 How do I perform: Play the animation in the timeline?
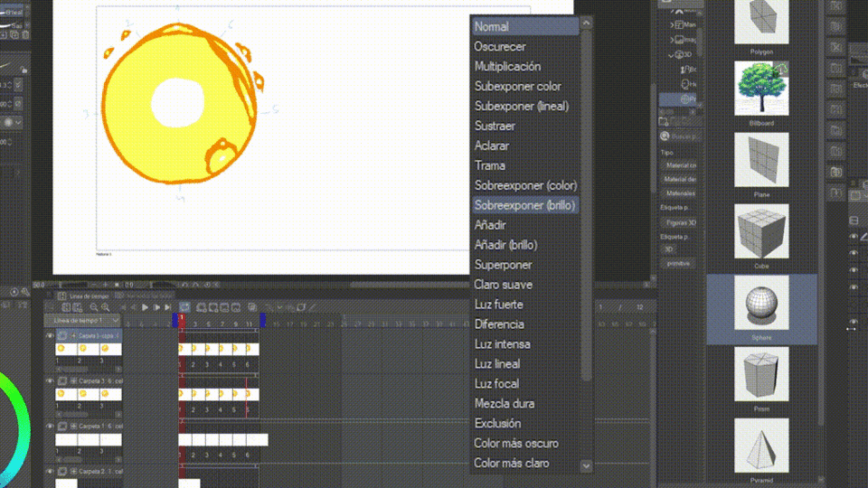tap(145, 307)
